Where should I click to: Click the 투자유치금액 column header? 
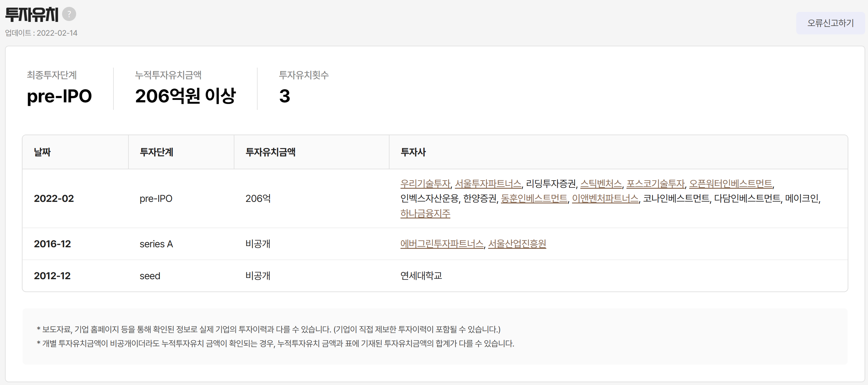(270, 152)
